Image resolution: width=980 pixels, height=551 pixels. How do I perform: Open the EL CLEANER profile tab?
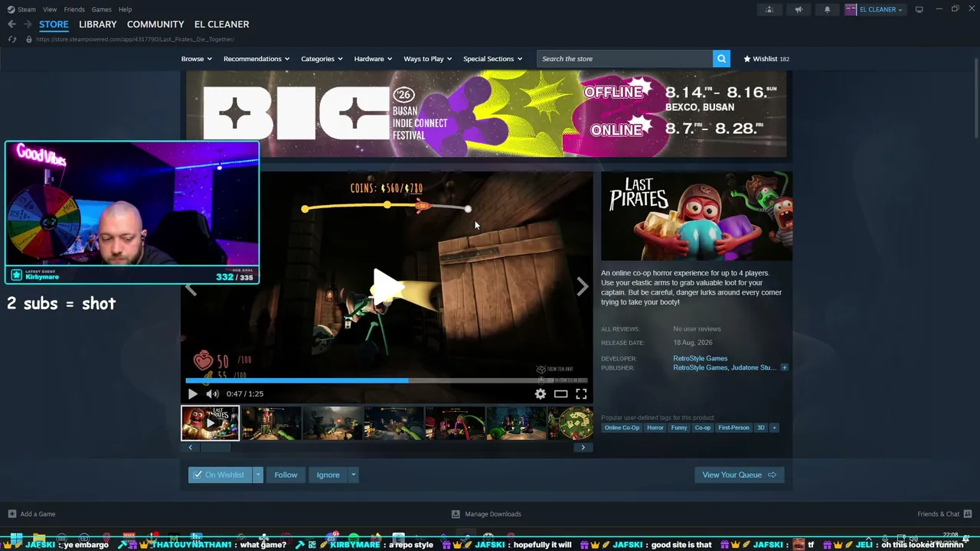[221, 24]
